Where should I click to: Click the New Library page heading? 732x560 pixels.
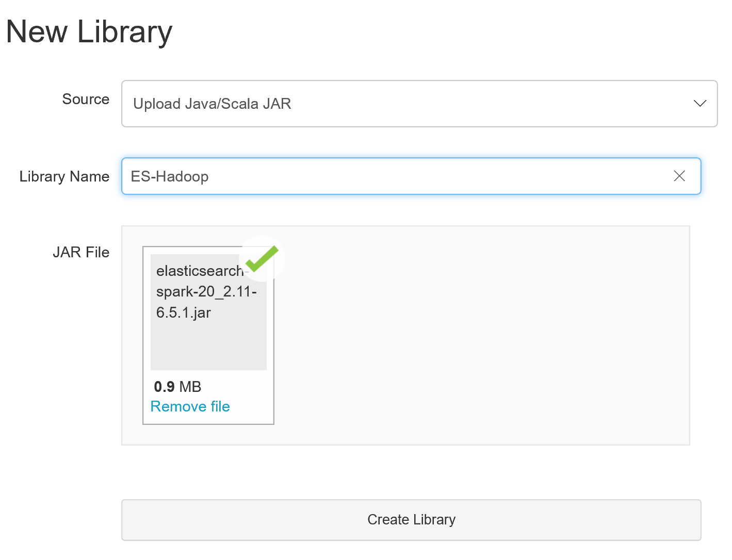[x=89, y=32]
